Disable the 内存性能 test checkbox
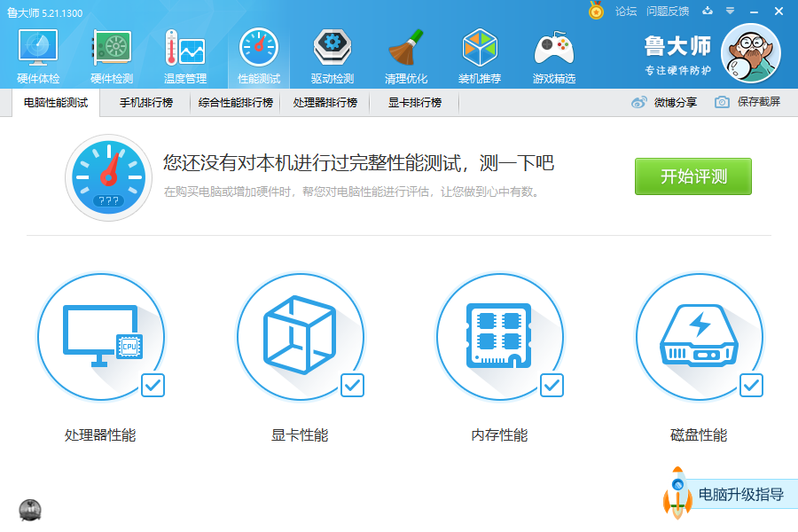This screenshot has width=798, height=532. point(552,385)
